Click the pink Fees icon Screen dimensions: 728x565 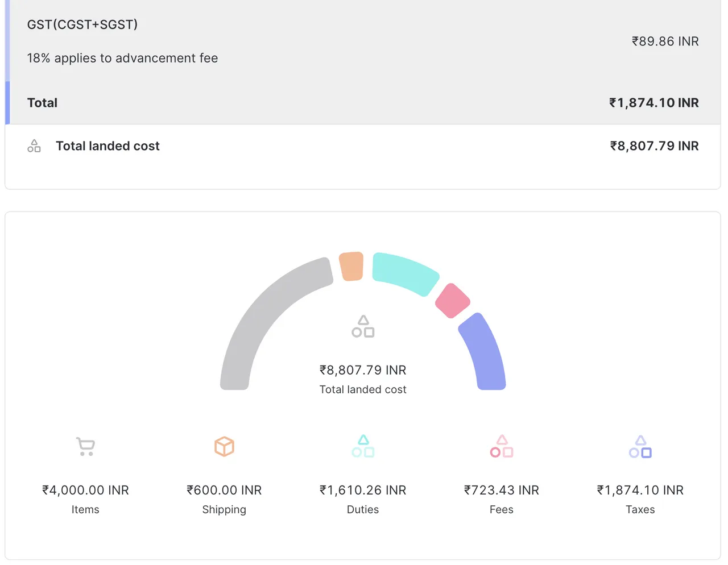click(x=501, y=446)
